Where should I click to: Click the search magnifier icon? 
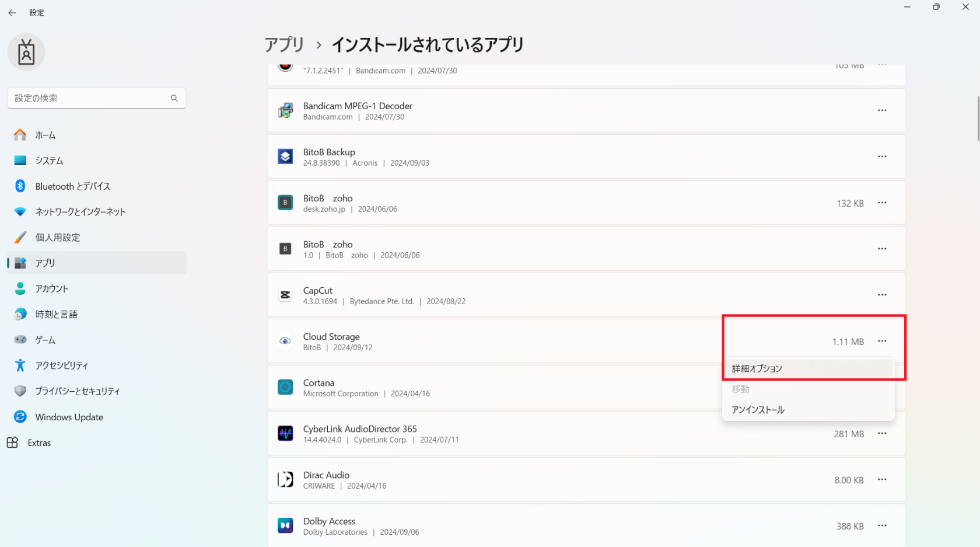click(x=174, y=98)
